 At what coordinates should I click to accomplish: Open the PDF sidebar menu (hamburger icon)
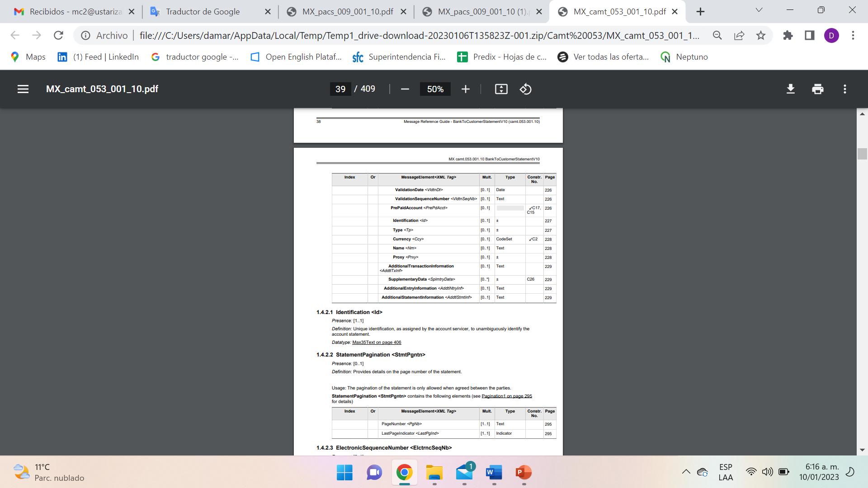click(x=23, y=89)
